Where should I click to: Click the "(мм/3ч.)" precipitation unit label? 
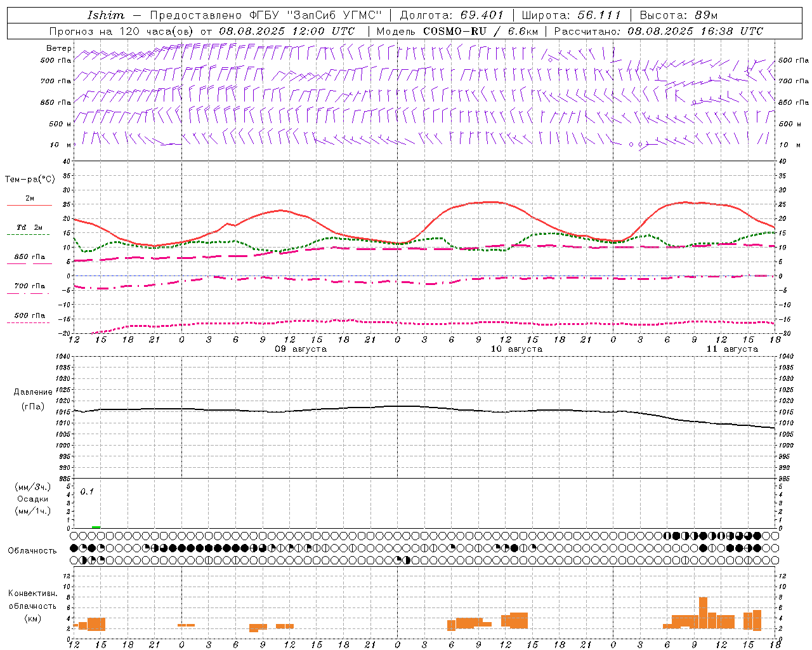(33, 487)
